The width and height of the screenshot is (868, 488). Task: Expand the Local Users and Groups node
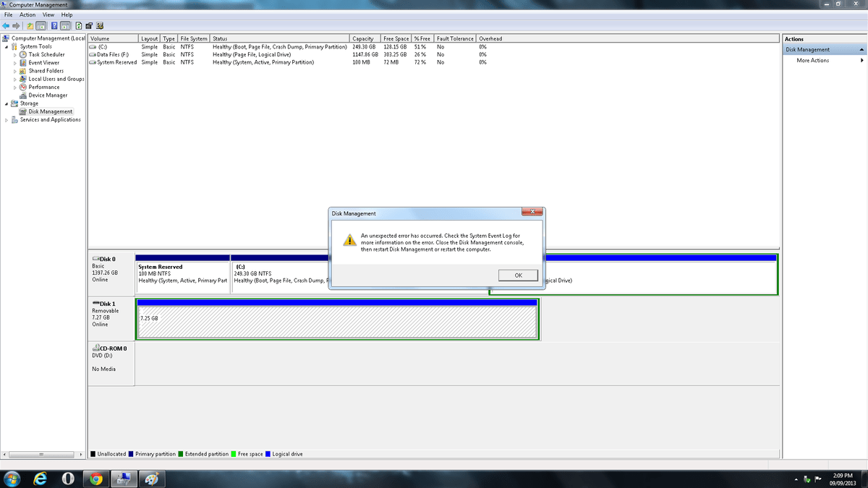pos(15,79)
